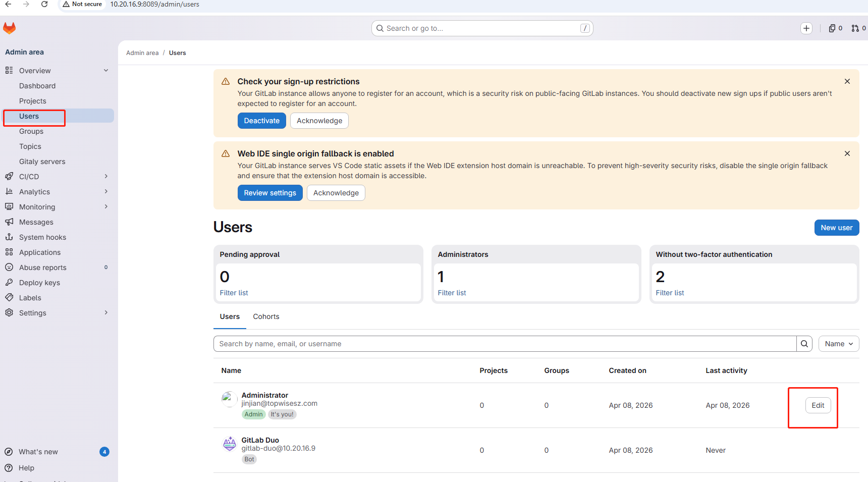Filter list for Administrators

pyautogui.click(x=452, y=293)
